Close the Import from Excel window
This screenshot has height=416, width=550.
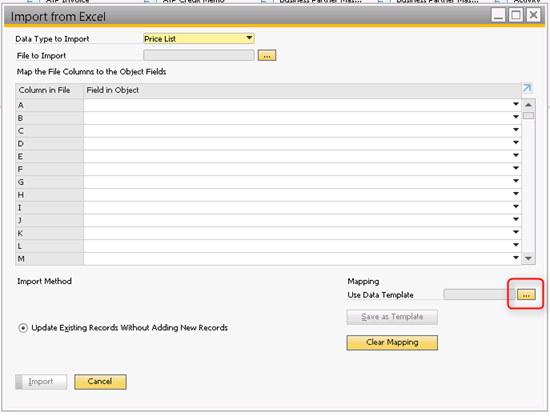534,15
